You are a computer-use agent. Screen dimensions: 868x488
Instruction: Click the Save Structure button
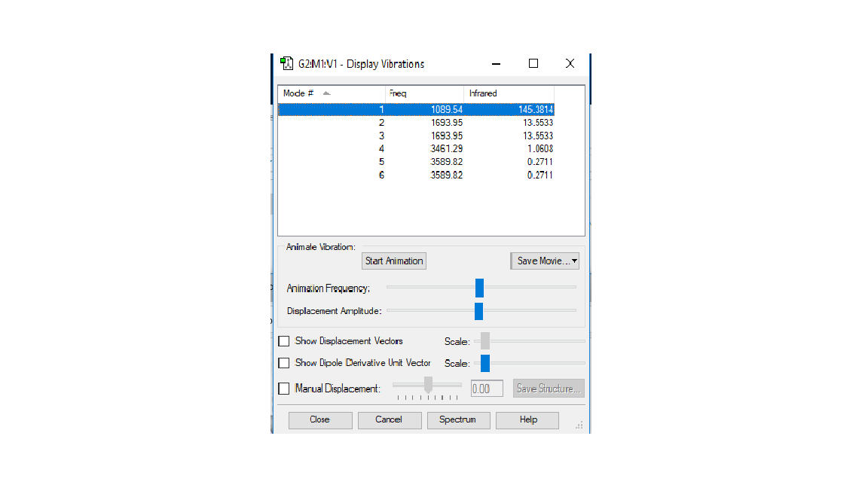pos(549,389)
